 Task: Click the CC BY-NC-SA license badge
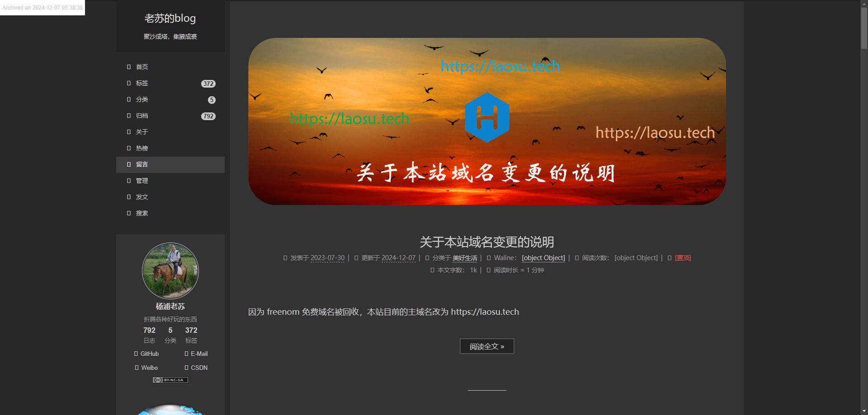point(170,380)
